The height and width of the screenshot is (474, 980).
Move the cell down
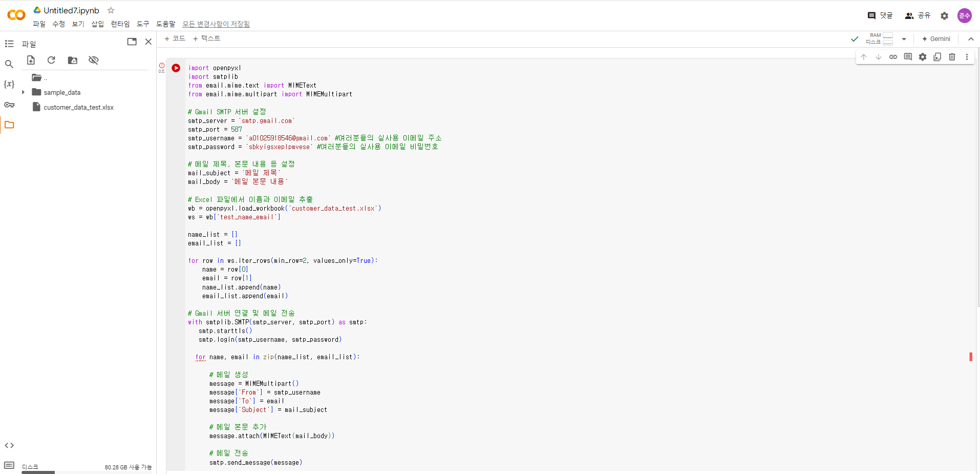[879, 57]
